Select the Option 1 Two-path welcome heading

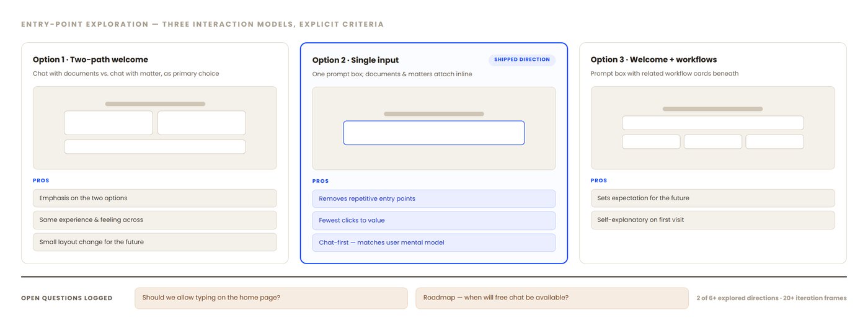coord(91,60)
